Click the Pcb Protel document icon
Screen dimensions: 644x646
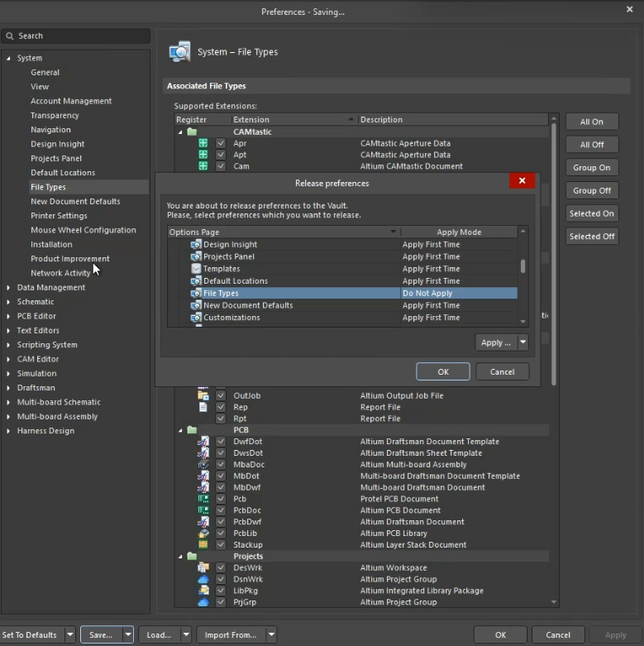click(x=203, y=499)
